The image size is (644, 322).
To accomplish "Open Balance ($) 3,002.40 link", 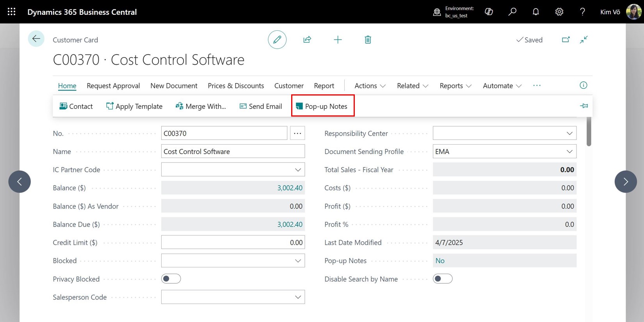I will (290, 188).
